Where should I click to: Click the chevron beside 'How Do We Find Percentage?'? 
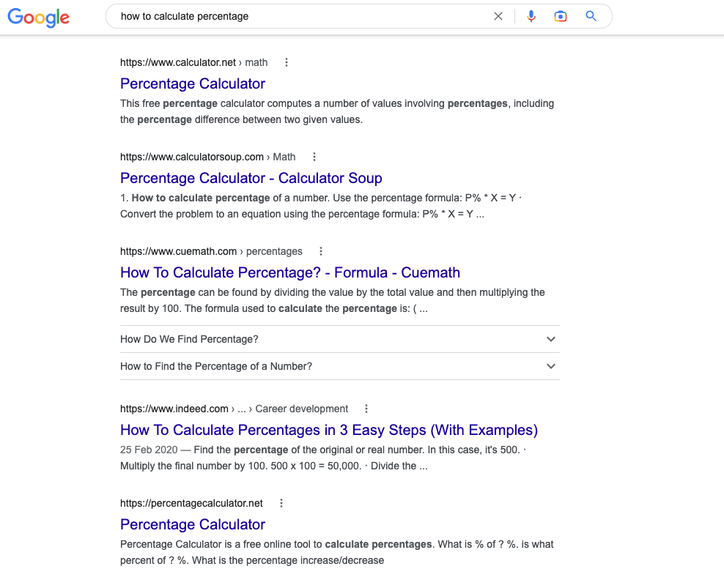click(550, 339)
